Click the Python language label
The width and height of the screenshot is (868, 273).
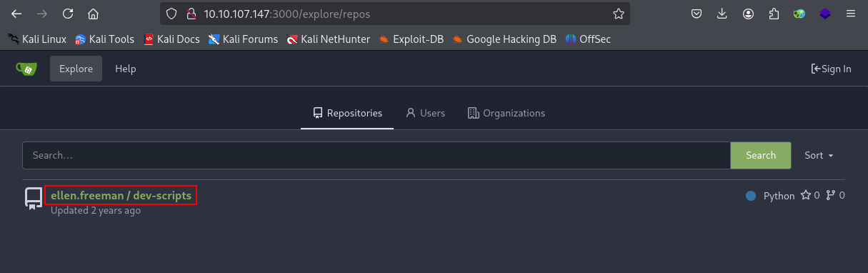[x=779, y=196]
